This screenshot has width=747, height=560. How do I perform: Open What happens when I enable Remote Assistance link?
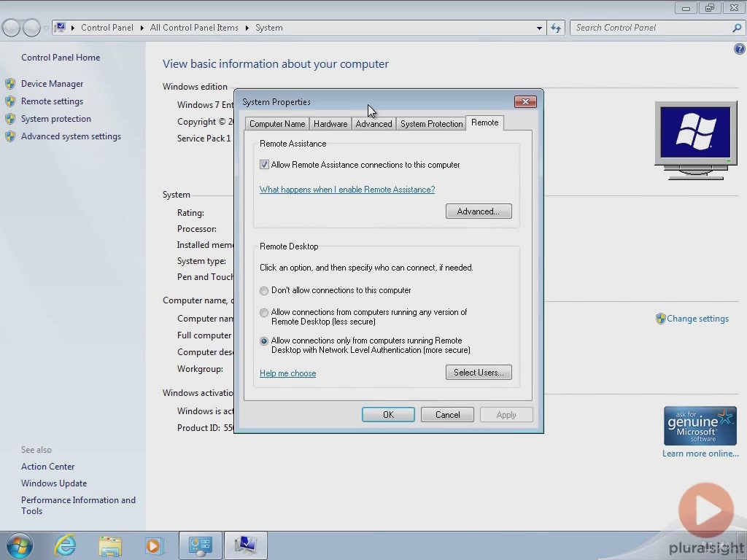point(347,190)
